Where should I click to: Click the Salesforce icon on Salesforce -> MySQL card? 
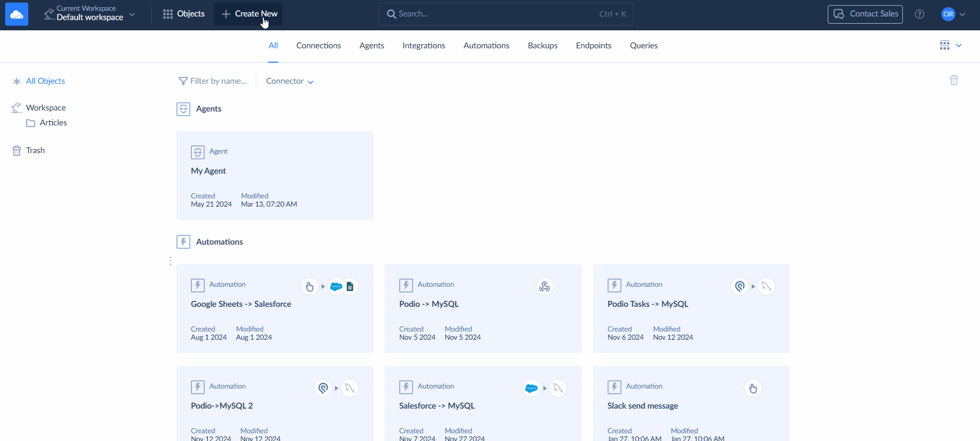click(531, 388)
